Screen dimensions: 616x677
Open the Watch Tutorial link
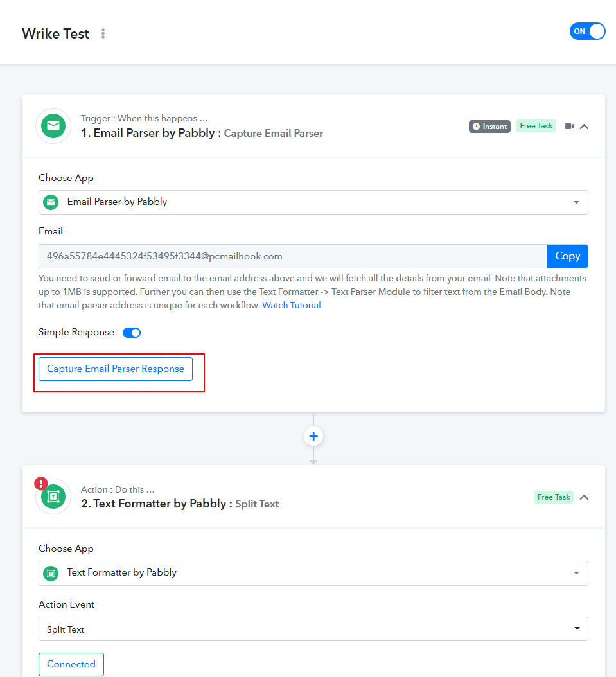[x=292, y=305]
